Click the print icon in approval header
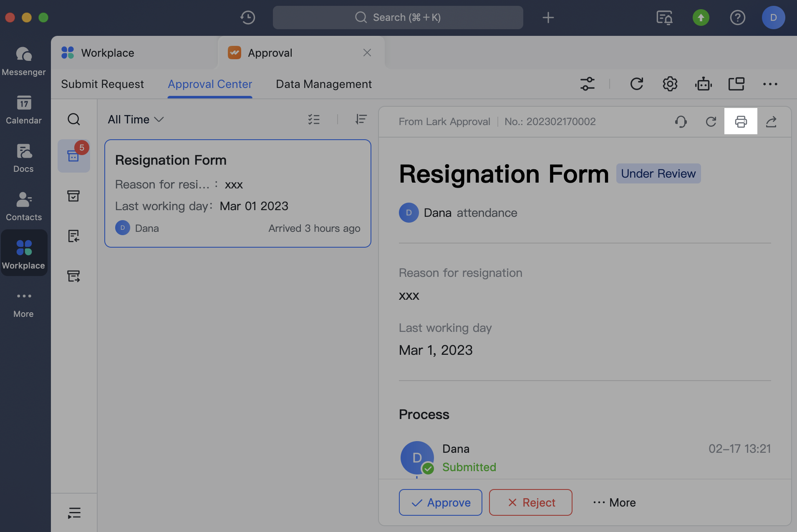797x532 pixels. point(741,121)
